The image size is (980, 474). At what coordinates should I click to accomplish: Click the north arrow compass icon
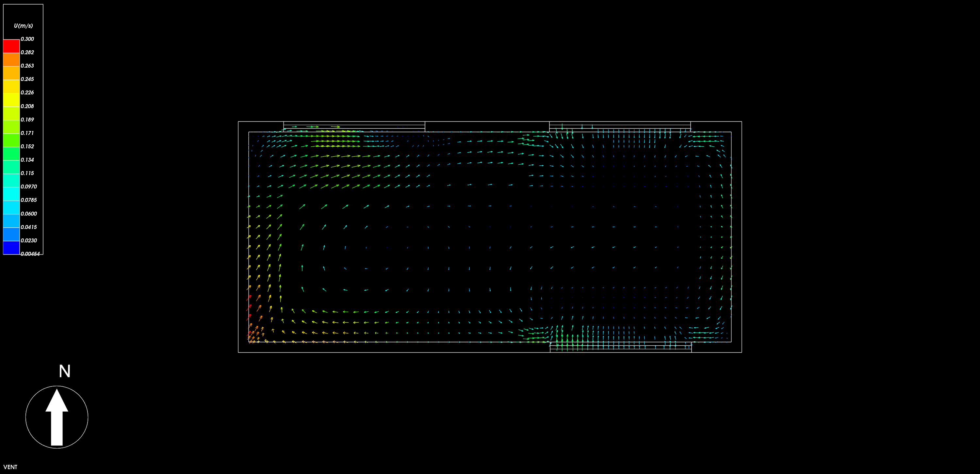point(57,417)
